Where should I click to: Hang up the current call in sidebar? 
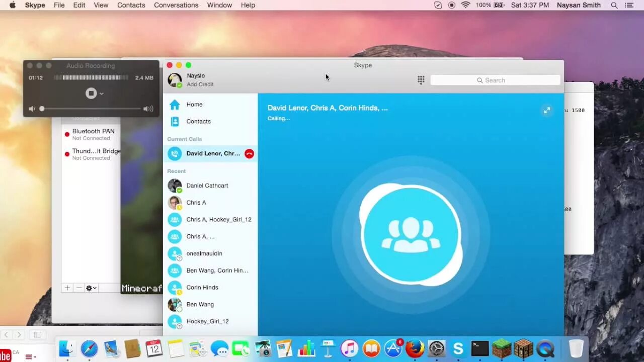click(x=249, y=154)
